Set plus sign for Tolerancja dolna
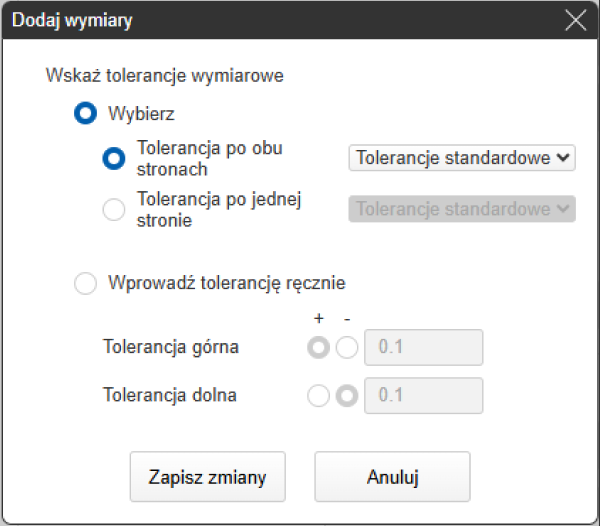Viewport: 600px width, 526px height. (319, 395)
